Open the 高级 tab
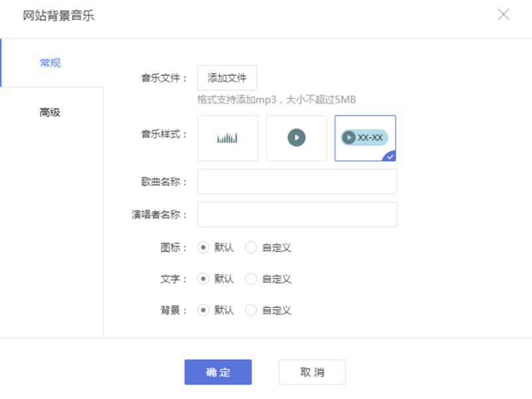 pos(51,112)
